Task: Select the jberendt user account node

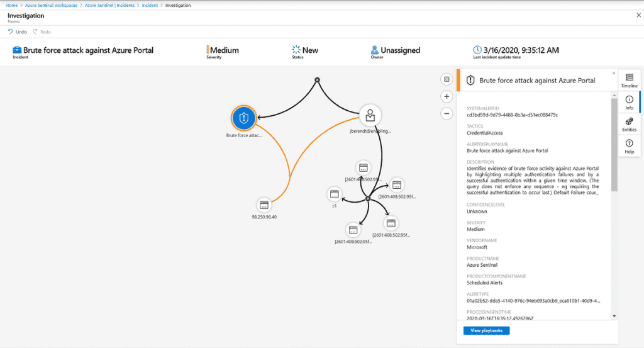Action: (370, 115)
